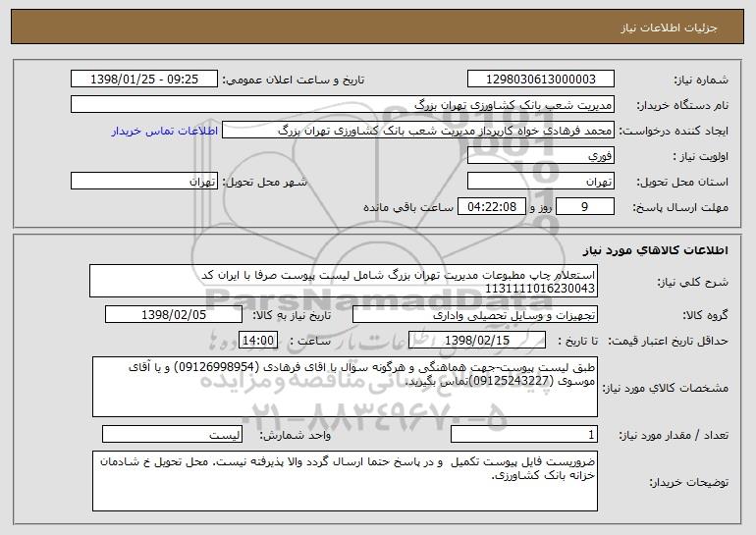
Task: Select the تاریخ نیاز به کالا field 1398/02/05
Action: [x=174, y=315]
